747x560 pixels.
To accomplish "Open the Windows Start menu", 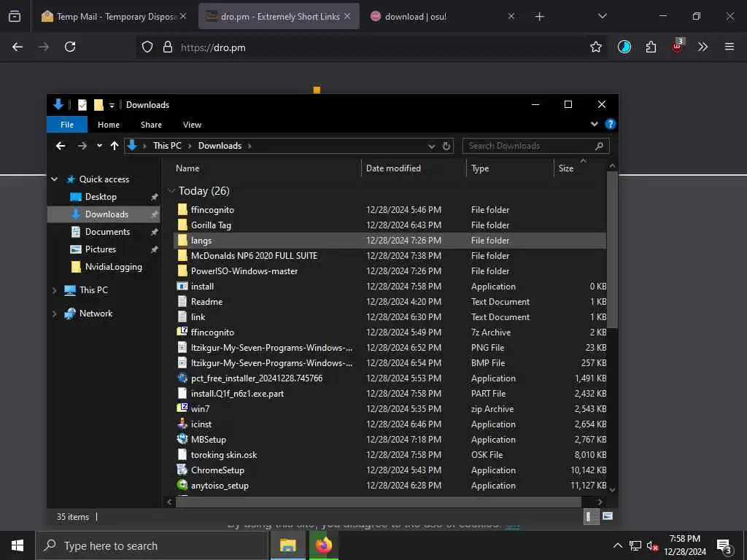I will click(x=18, y=545).
